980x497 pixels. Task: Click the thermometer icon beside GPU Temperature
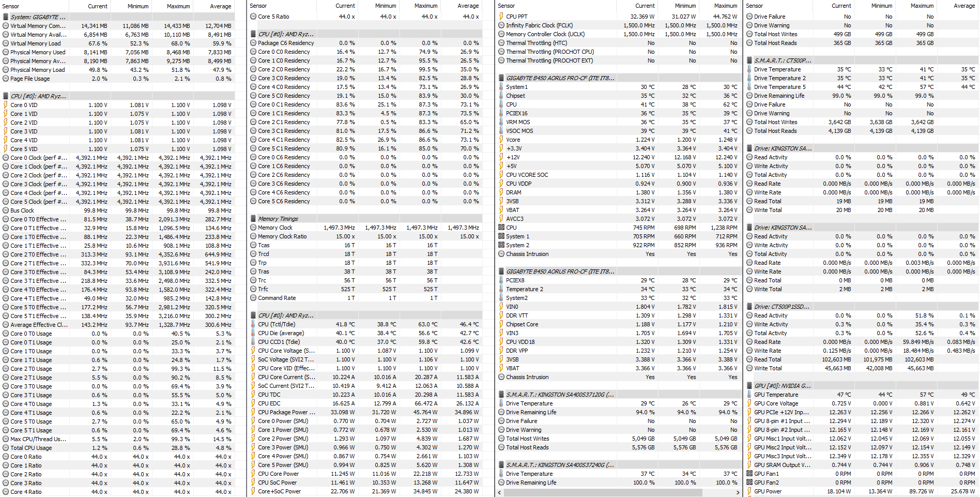[749, 395]
